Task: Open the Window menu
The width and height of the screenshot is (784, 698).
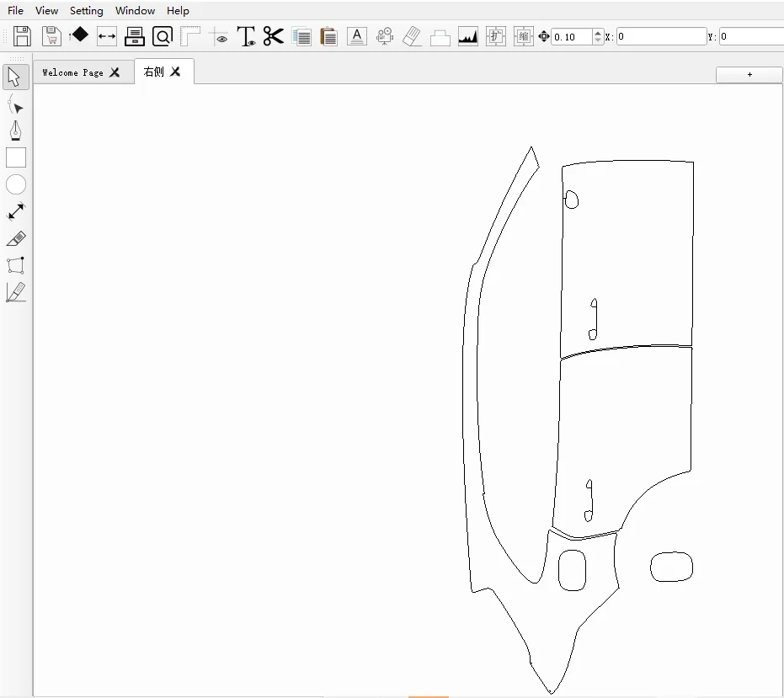Action: click(x=135, y=11)
